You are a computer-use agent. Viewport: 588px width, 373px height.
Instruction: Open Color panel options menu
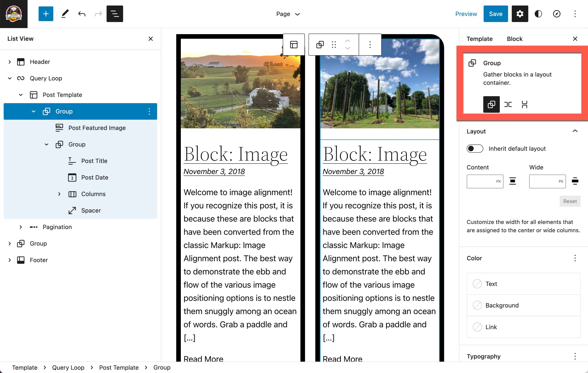coord(575,258)
